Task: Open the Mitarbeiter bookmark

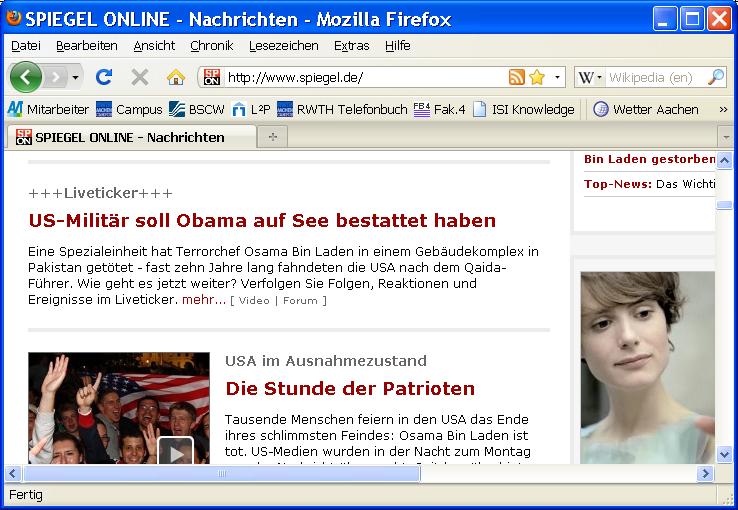Action: coord(48,110)
